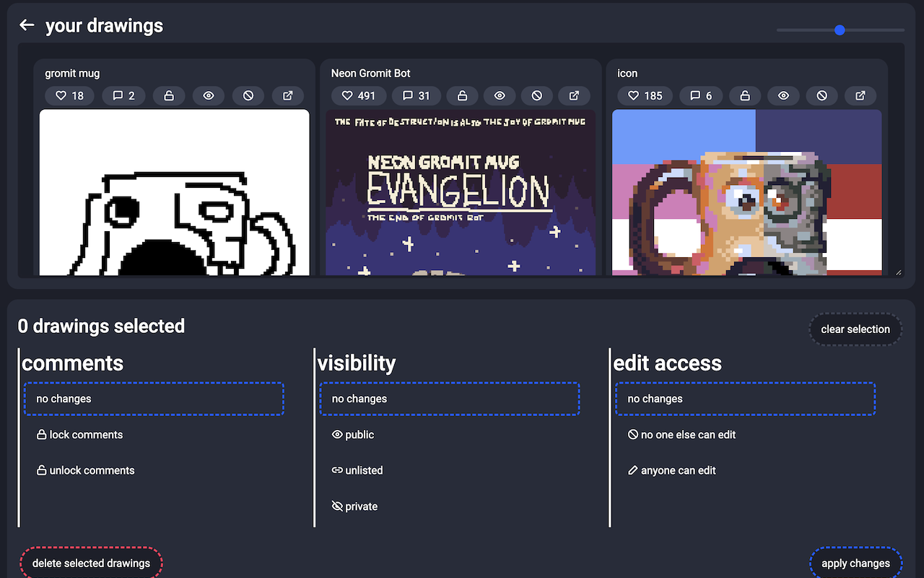Toggle visibility eye on gromit mug card
The width and height of the screenshot is (924, 578).
point(209,95)
